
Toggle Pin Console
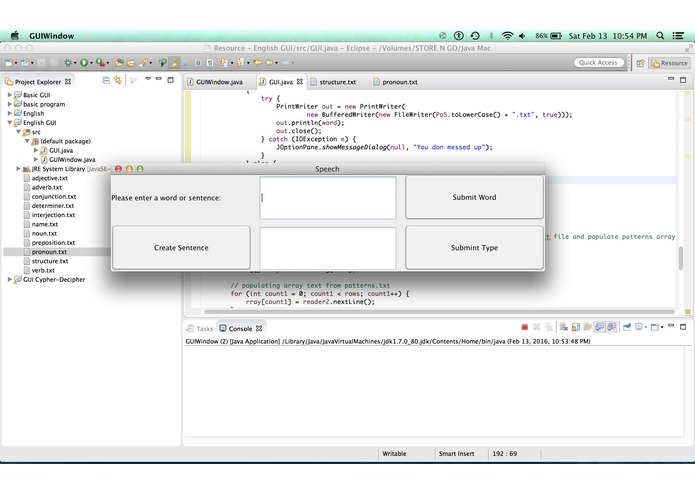(627, 327)
